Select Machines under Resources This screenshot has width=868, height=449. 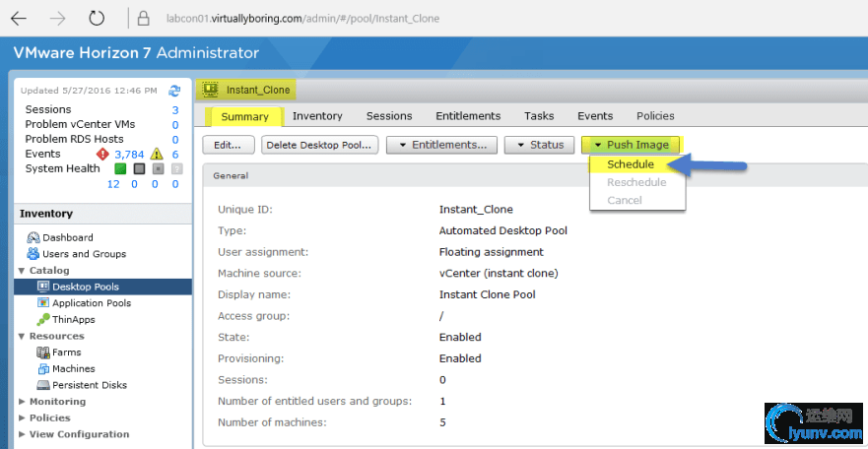(x=74, y=369)
